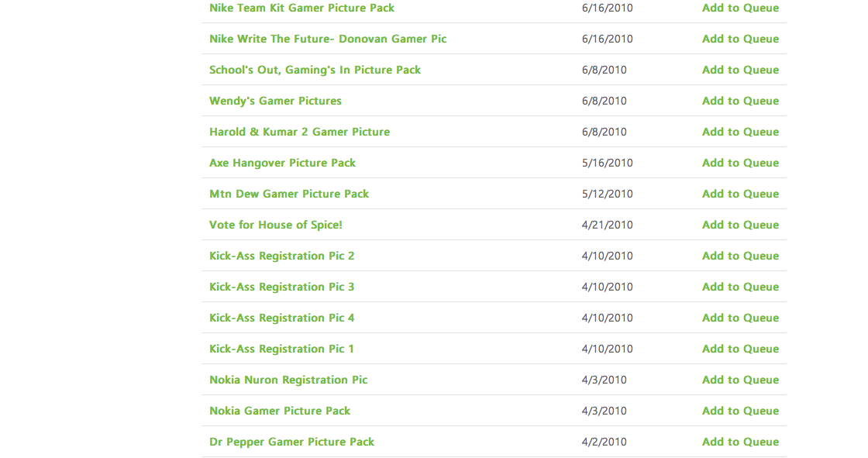This screenshot has width=868, height=458.
Task: Add Kick-Ass Registration Pic 4 to queue
Action: tap(740, 318)
